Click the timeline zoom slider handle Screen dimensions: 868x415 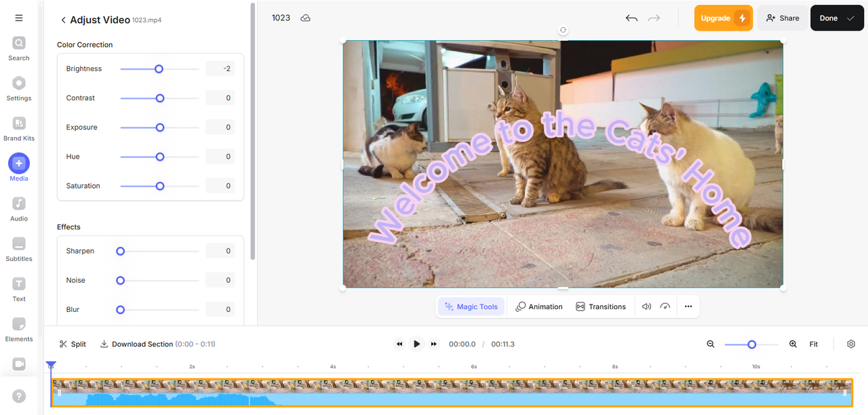[x=751, y=344]
